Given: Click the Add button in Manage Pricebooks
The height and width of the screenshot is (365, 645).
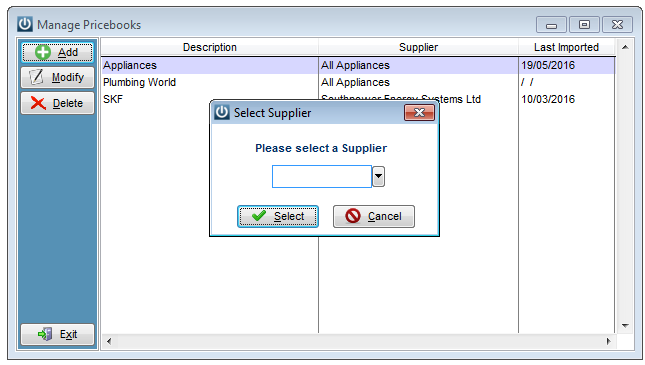Looking at the screenshot, I should (x=58, y=53).
